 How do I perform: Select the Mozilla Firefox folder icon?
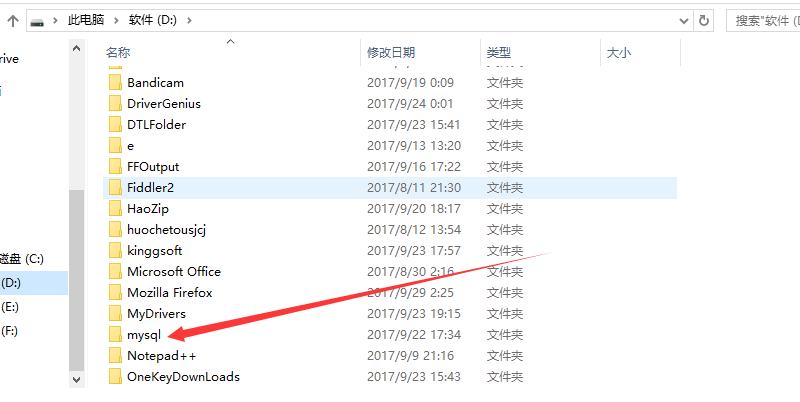[115, 292]
